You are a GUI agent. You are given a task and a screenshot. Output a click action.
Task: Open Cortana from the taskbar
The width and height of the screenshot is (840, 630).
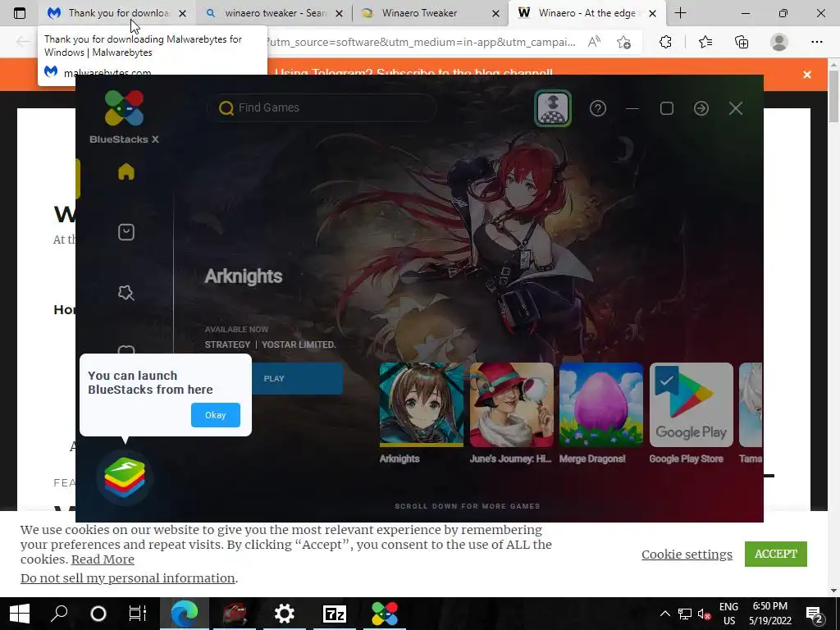(x=98, y=614)
